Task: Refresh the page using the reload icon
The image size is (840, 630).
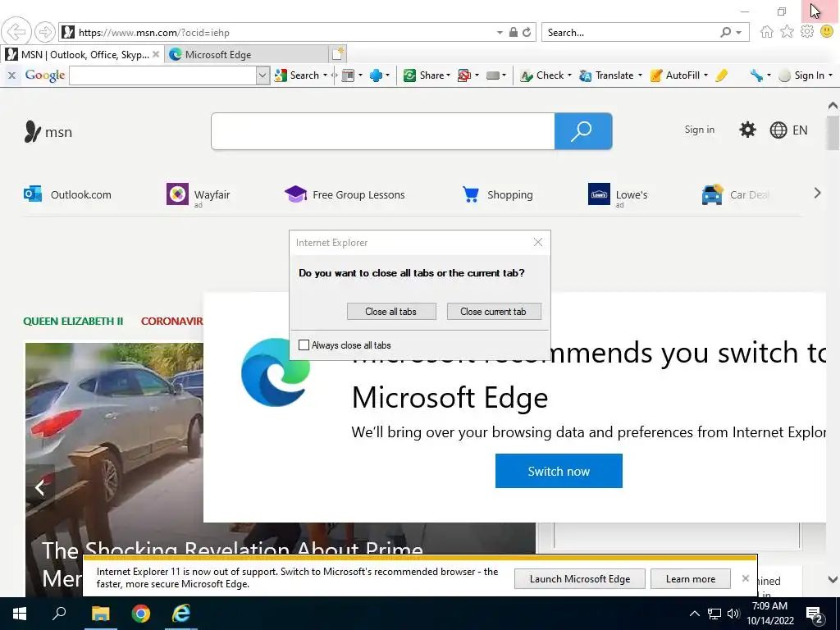Action: click(x=527, y=32)
